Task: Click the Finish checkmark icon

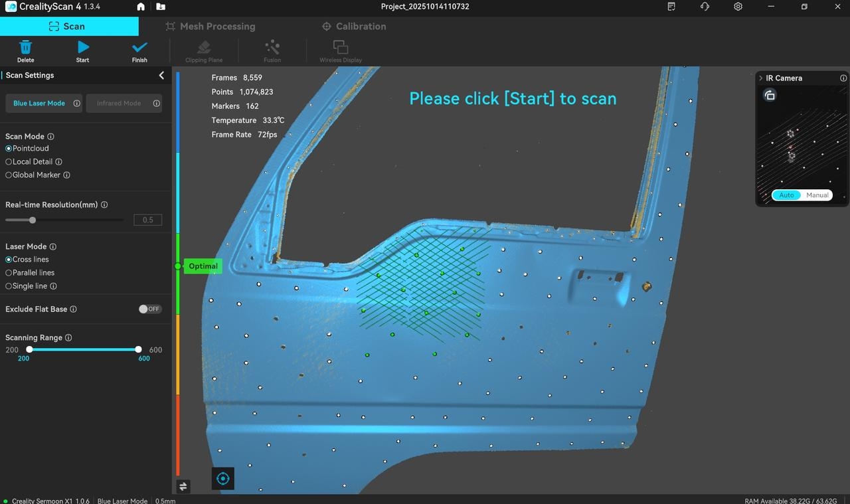Action: (139, 48)
